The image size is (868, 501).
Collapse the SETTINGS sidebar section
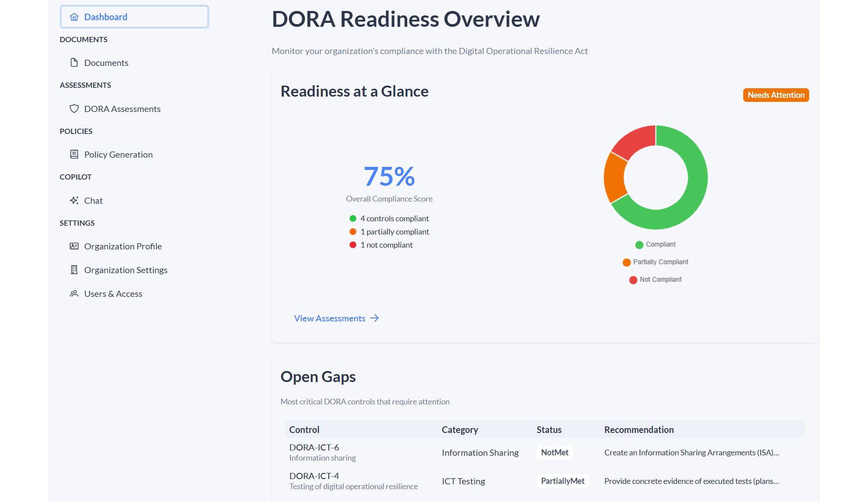click(77, 223)
